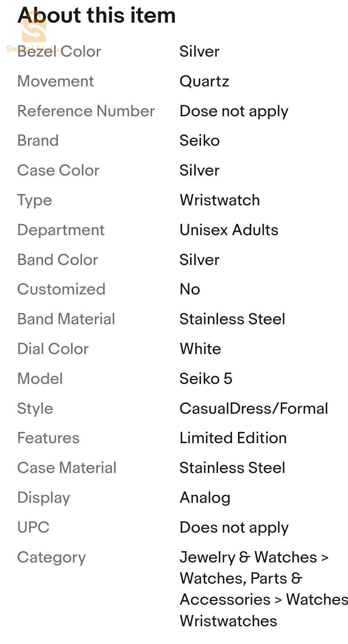Go to the Wristwatches category link
This screenshot has width=348, height=644.
pos(228,621)
